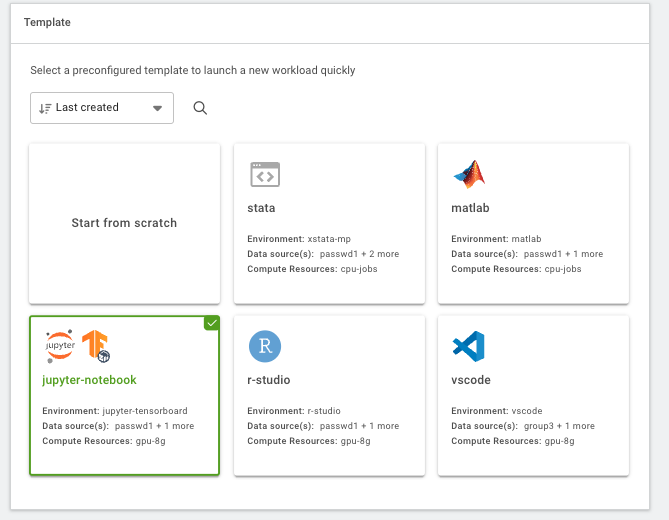Open the template search magnifier icon
The width and height of the screenshot is (669, 520).
(x=200, y=108)
